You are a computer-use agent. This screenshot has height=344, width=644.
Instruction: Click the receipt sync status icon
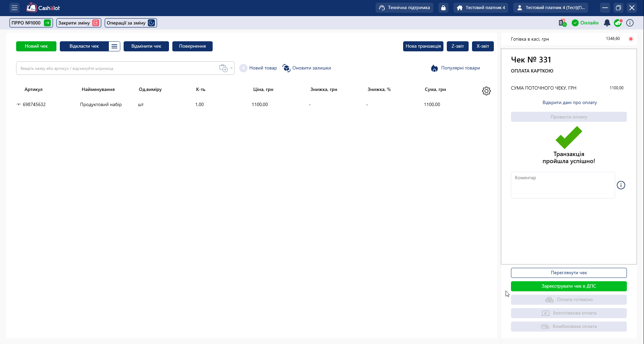[562, 23]
